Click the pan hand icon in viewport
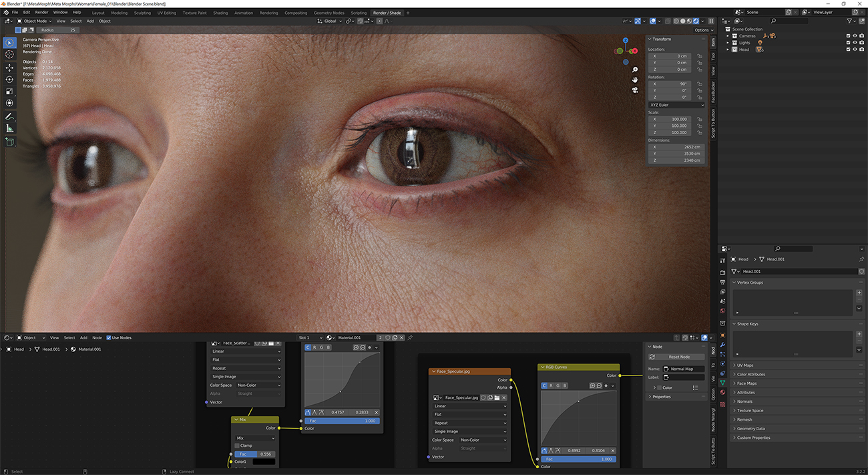Image resolution: width=868 pixels, height=475 pixels. [635, 80]
